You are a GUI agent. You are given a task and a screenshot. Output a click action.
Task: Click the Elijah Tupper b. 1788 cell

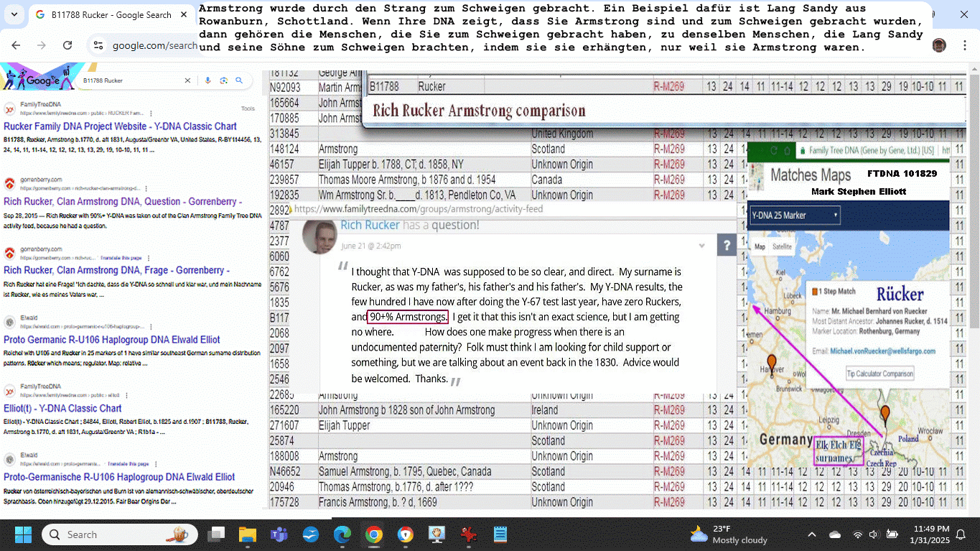pos(424,165)
